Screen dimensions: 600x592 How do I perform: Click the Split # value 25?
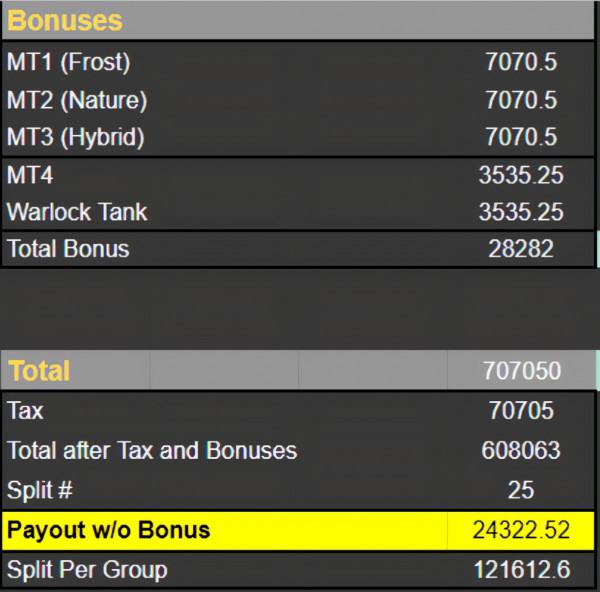coord(520,490)
